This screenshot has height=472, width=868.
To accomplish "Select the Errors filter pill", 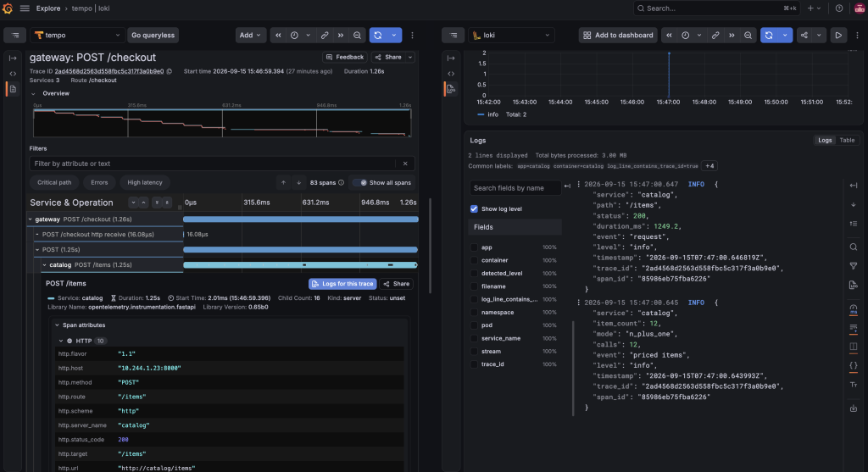I will coord(99,182).
